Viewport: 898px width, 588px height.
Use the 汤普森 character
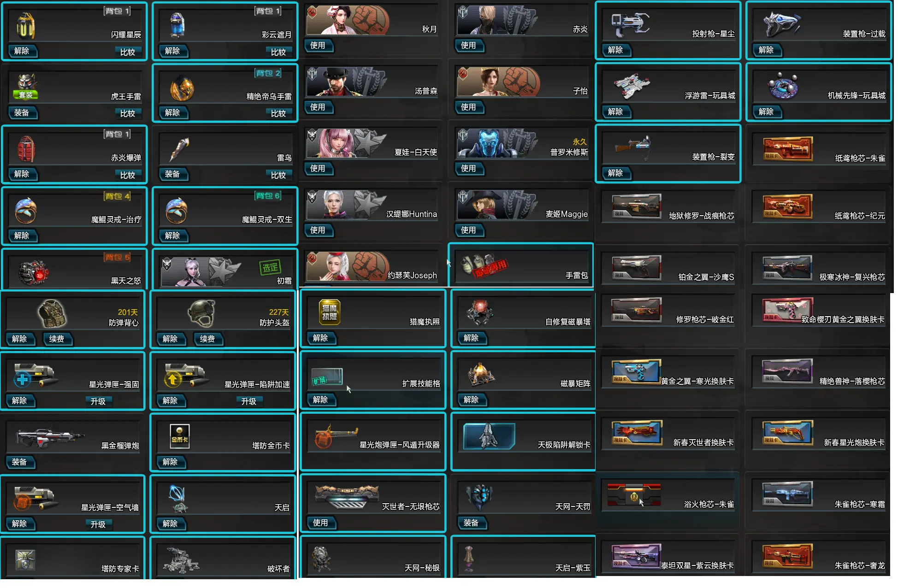click(x=318, y=107)
